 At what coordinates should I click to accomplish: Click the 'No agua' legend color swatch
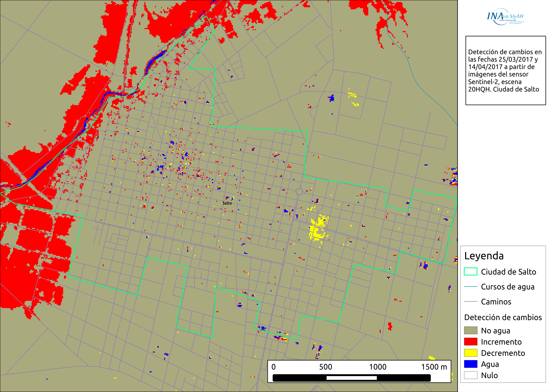click(471, 331)
